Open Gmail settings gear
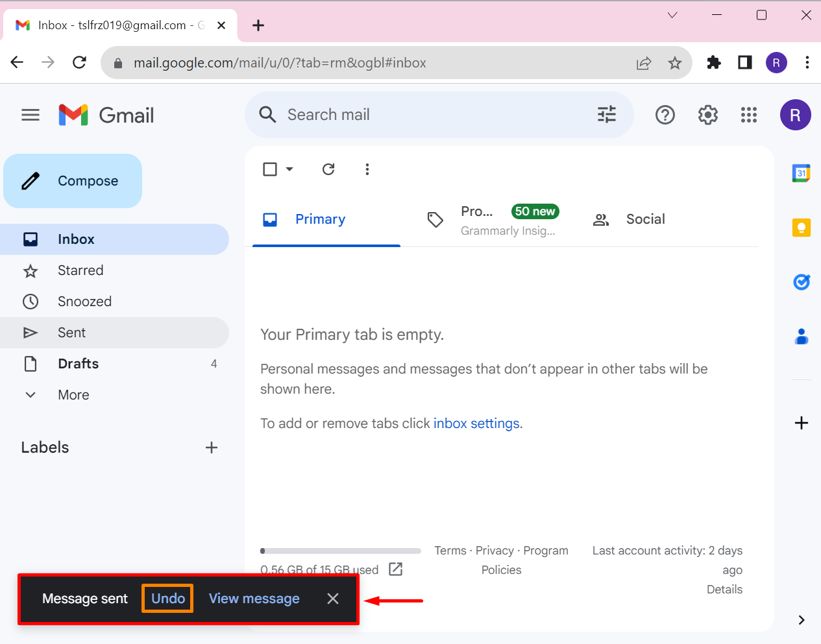Image resolution: width=821 pixels, height=644 pixels. tap(707, 115)
